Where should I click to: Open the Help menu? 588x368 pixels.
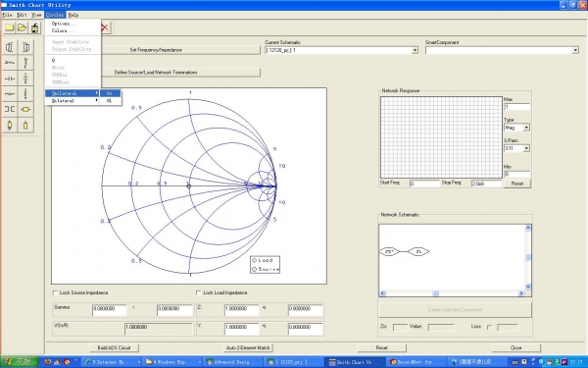click(x=73, y=15)
